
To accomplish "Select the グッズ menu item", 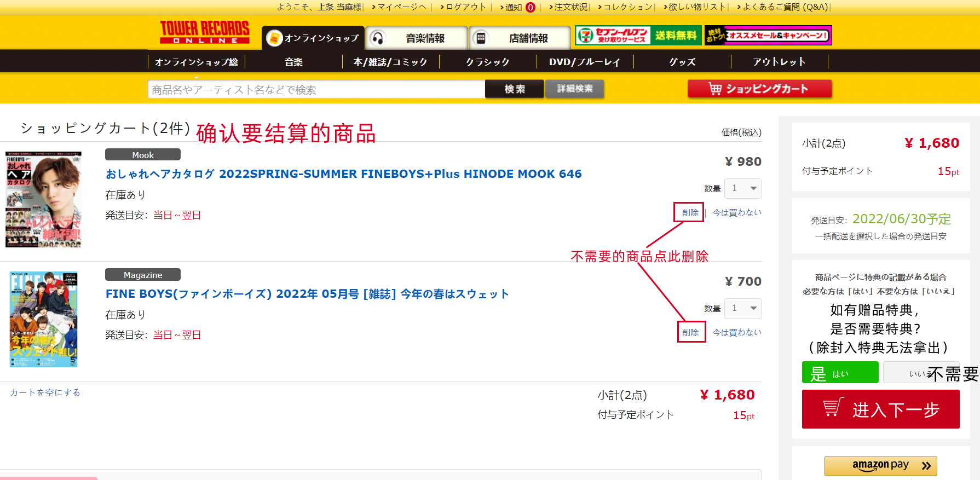I will (x=682, y=62).
